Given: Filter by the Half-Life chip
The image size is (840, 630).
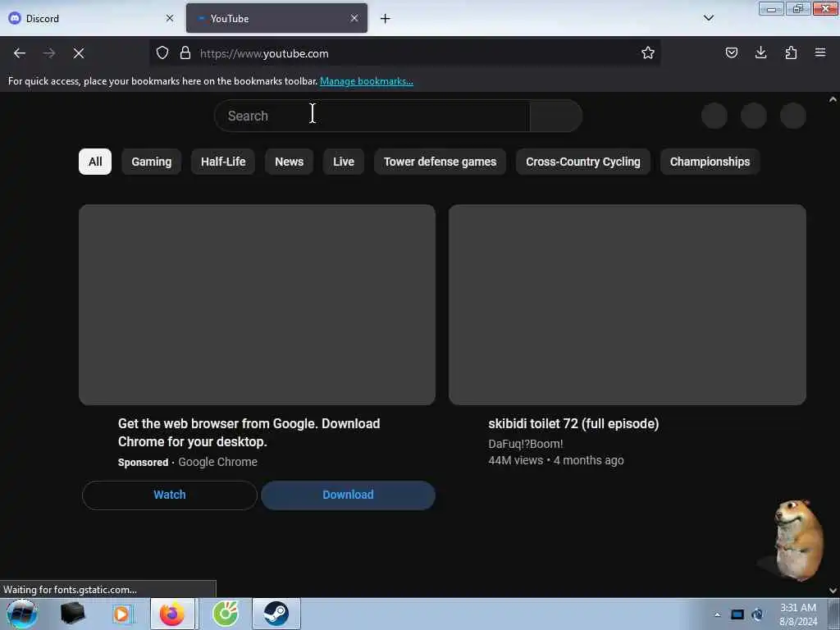Looking at the screenshot, I should tap(223, 162).
